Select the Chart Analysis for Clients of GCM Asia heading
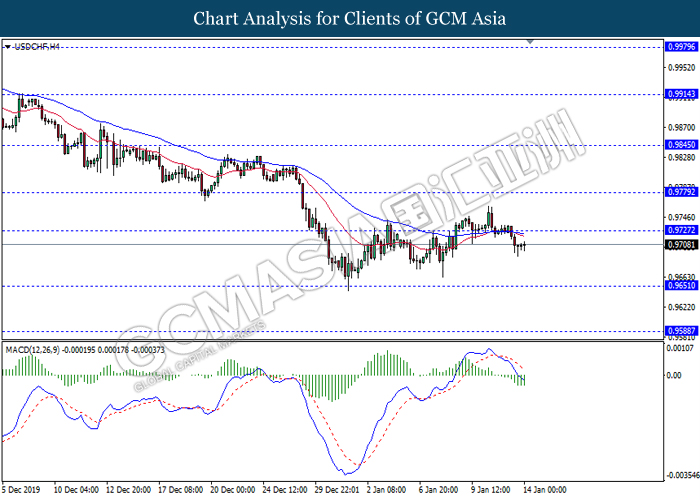Image resolution: width=700 pixels, height=500 pixels. [x=350, y=19]
